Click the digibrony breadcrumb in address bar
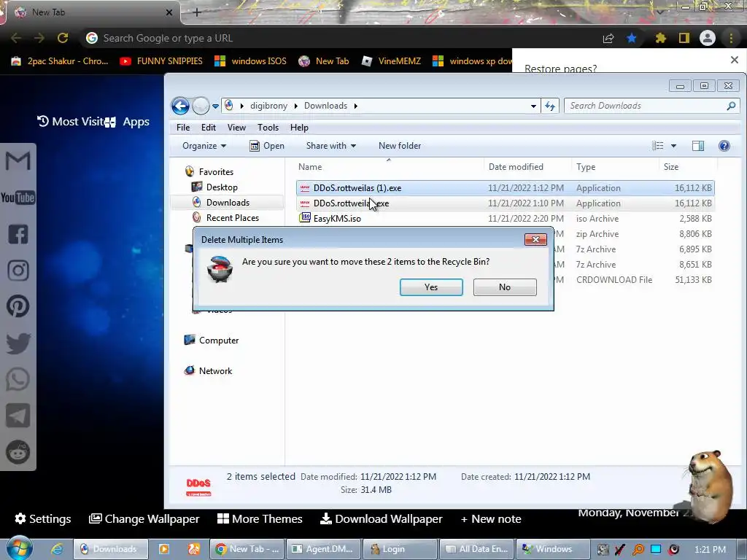Image resolution: width=747 pixels, height=560 pixels. 268,106
